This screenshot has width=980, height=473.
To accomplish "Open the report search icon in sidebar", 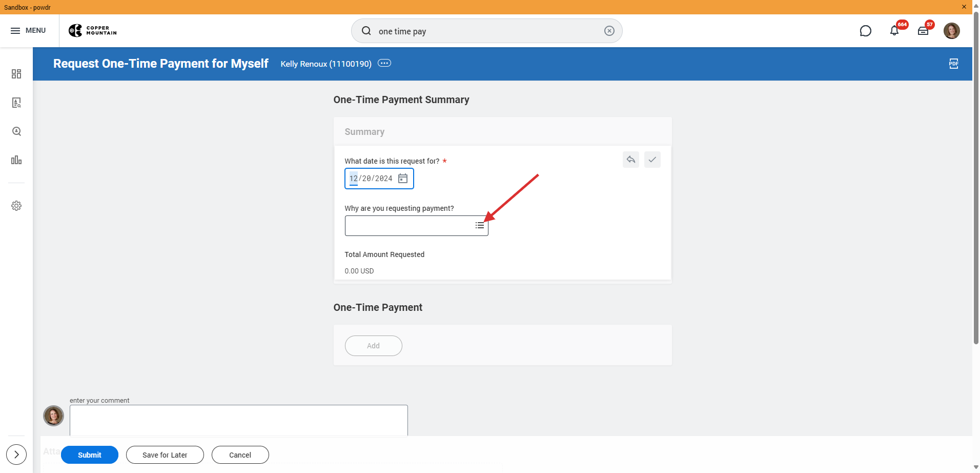I will [16, 103].
